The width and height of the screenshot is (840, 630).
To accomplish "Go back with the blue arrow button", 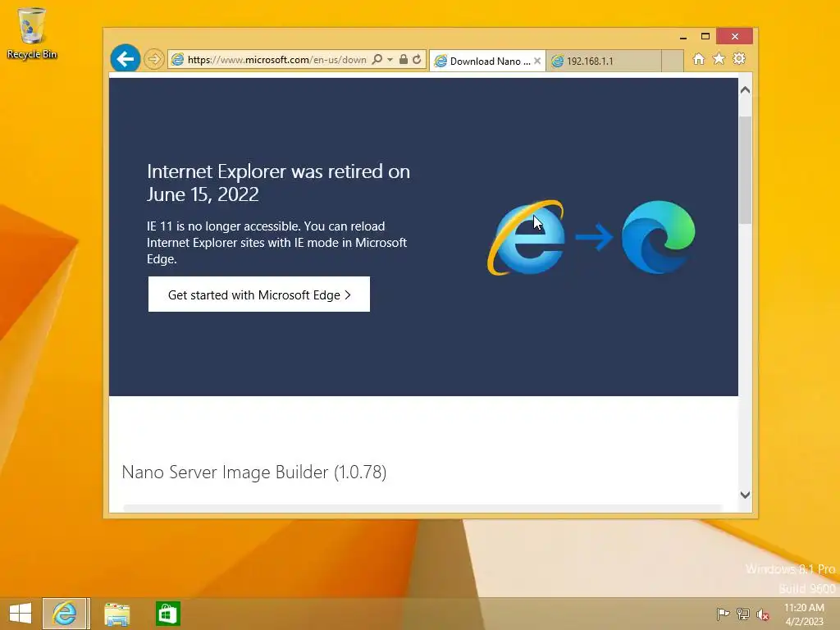I will tap(126, 58).
